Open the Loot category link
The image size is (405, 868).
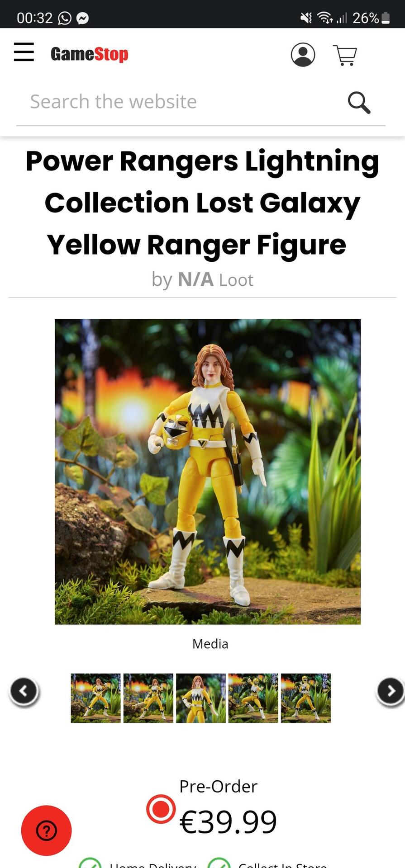[x=236, y=280]
